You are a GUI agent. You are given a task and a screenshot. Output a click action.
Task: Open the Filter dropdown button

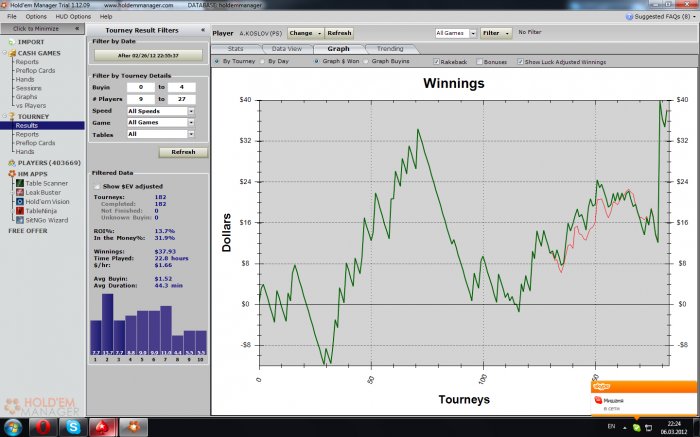(496, 33)
